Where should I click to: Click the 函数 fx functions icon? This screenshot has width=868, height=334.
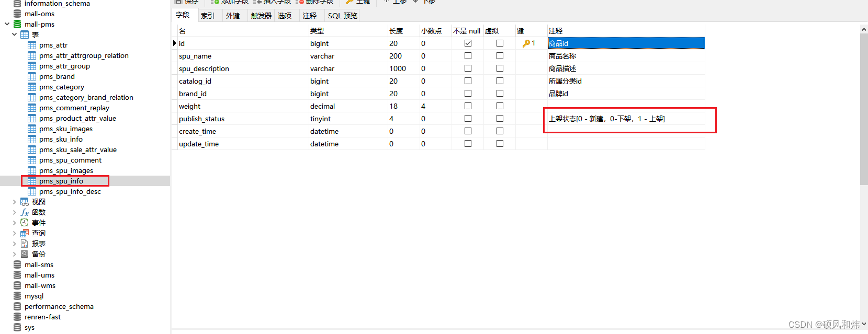coord(25,212)
